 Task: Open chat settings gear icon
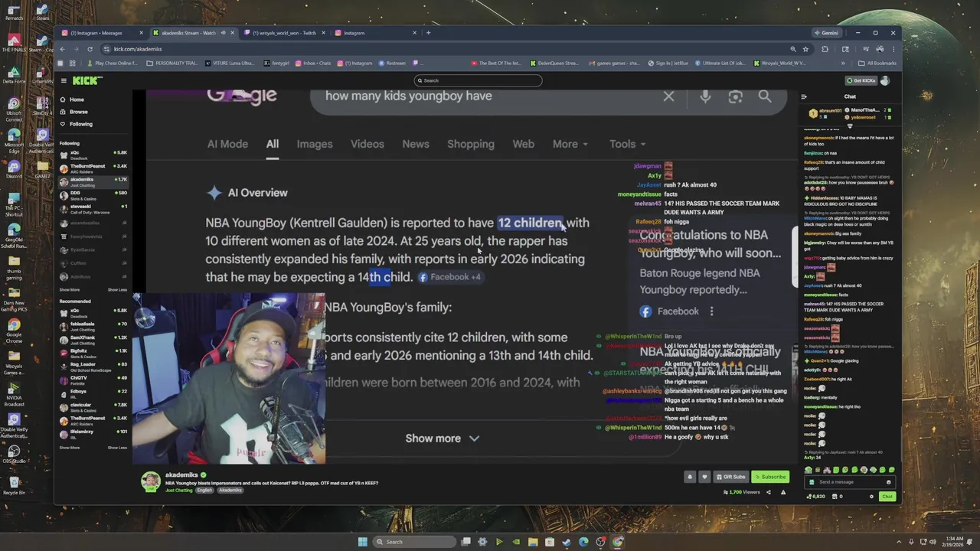871,497
